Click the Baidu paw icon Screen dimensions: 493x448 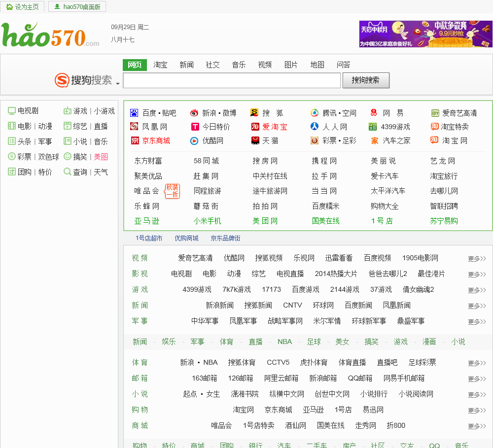[134, 113]
